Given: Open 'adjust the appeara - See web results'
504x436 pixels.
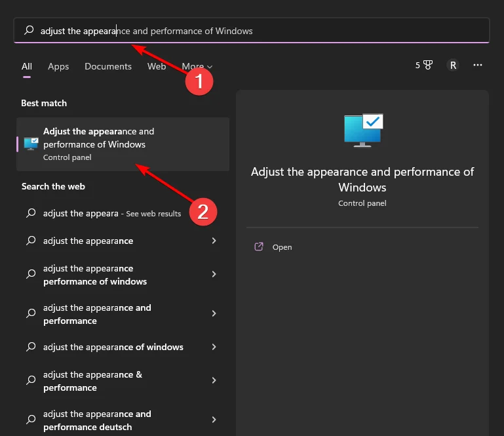Looking at the screenshot, I should [x=111, y=213].
